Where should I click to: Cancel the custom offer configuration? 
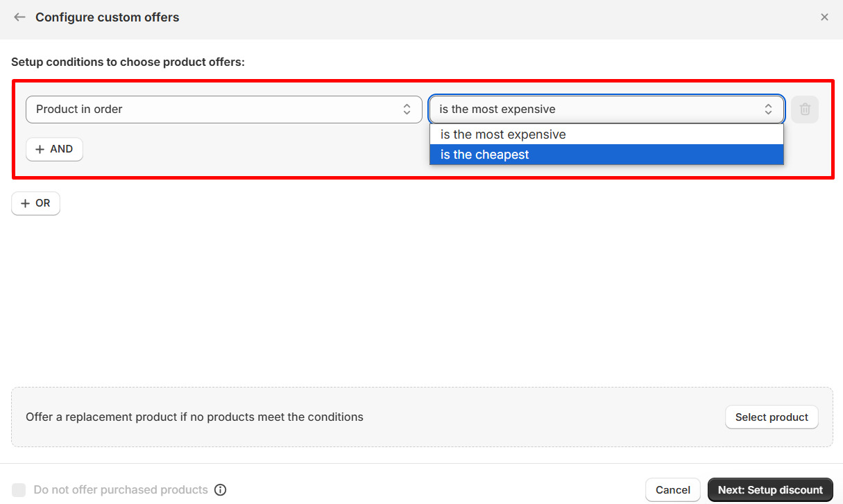pos(672,490)
